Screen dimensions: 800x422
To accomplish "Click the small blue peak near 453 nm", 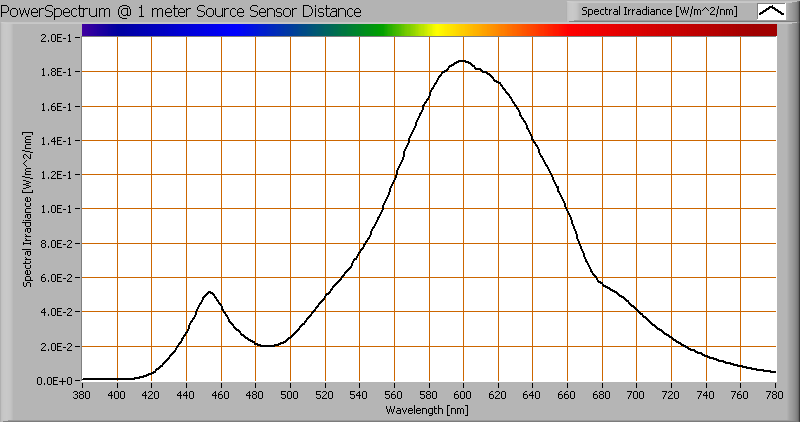I will coord(209,292).
